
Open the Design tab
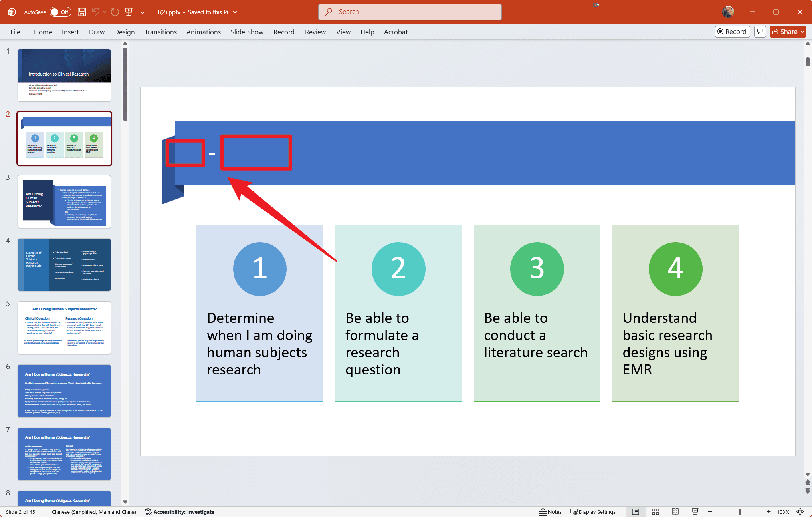pyautogui.click(x=124, y=32)
